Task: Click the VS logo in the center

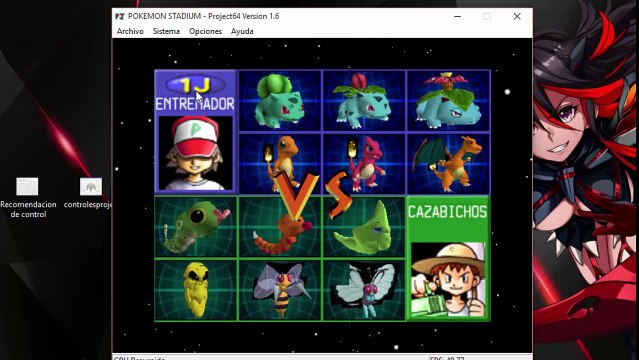Action: click(x=314, y=195)
